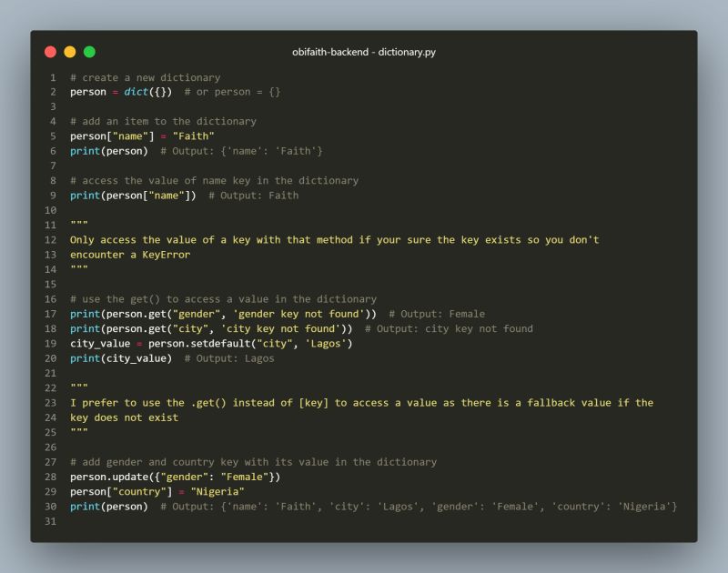728x573 pixels.
Task: Click line number 26 in the gutter
Action: coord(51,447)
